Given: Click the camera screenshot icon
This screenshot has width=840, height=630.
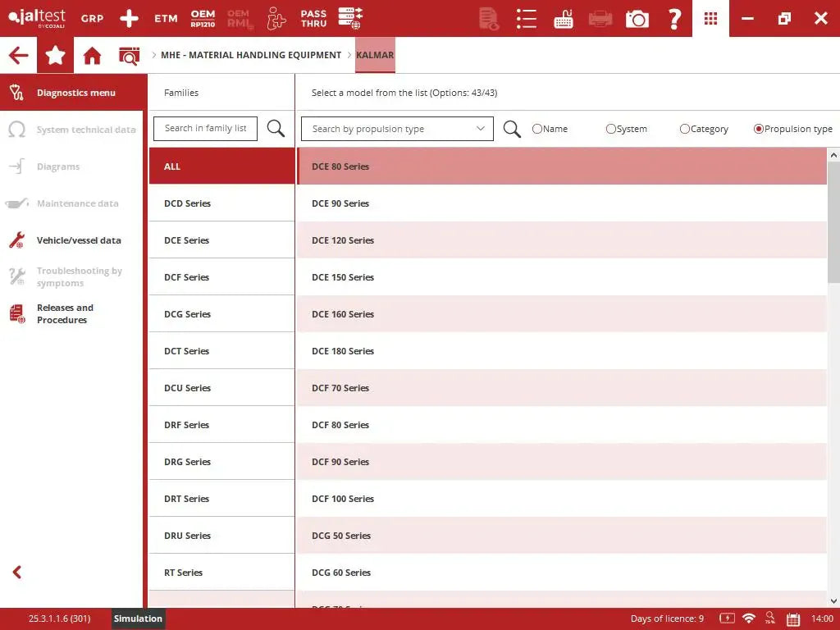Looking at the screenshot, I should click(637, 18).
